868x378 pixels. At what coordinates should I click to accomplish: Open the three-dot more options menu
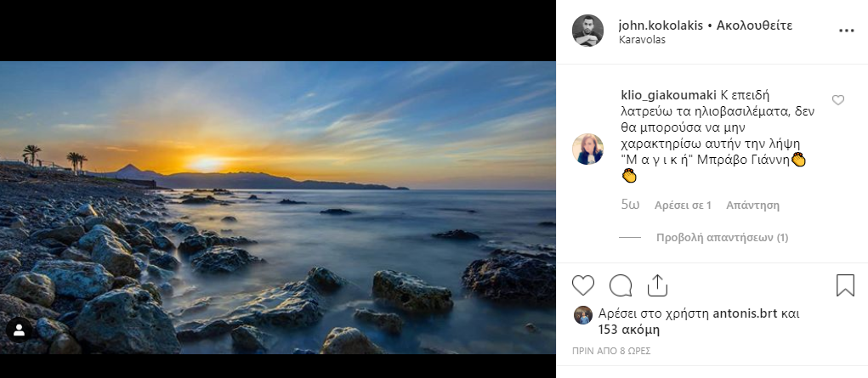(846, 30)
